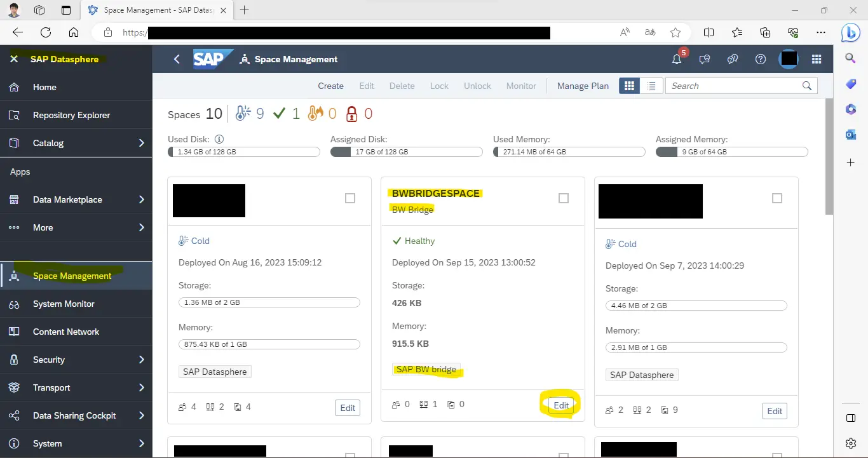This screenshot has height=458, width=868.
Task: Filter by locked spaces padlock 0
Action: (x=359, y=114)
